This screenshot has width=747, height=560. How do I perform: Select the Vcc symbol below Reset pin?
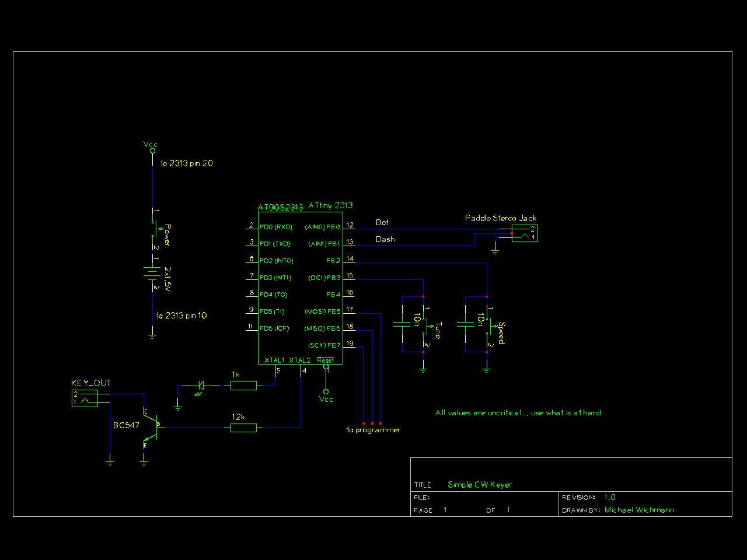(326, 392)
